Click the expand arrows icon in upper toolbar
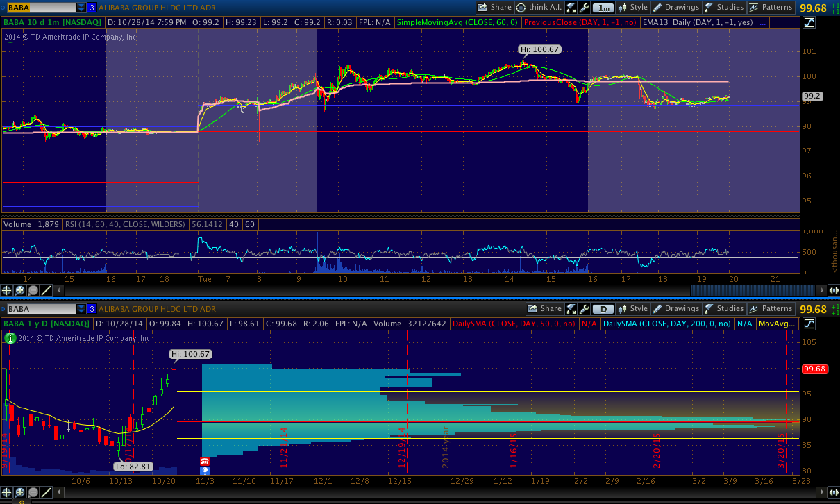Viewport: 840px width, 504px height. [571, 8]
